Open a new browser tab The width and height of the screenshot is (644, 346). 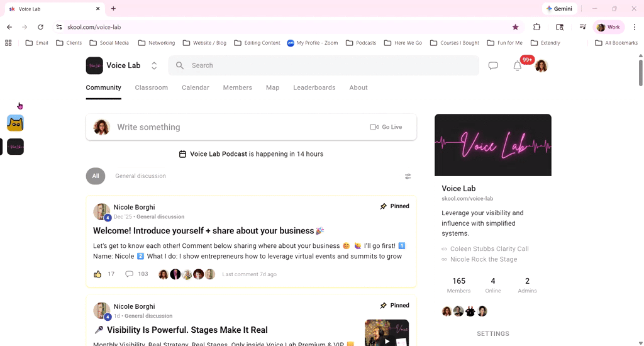113,9
